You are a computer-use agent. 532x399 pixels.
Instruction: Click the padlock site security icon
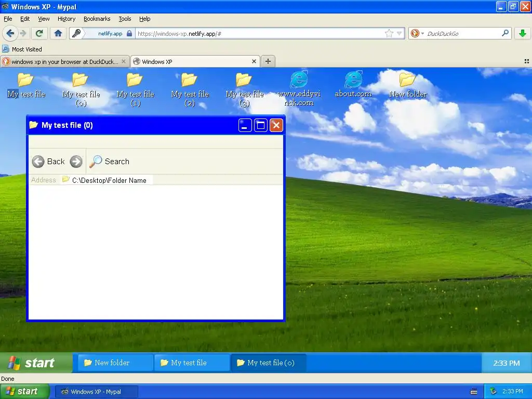(129, 33)
